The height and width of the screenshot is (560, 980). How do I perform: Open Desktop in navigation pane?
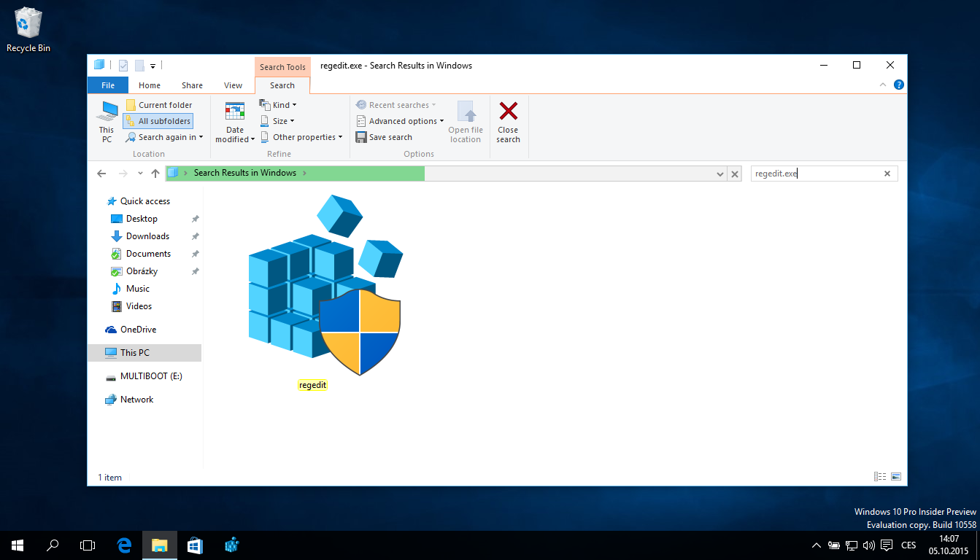(142, 219)
